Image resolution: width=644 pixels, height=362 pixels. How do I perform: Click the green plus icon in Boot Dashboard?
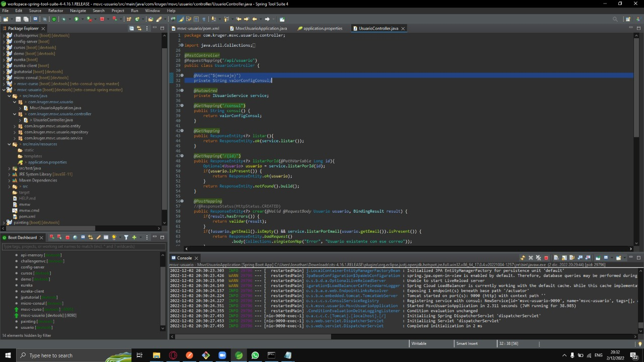(134, 237)
